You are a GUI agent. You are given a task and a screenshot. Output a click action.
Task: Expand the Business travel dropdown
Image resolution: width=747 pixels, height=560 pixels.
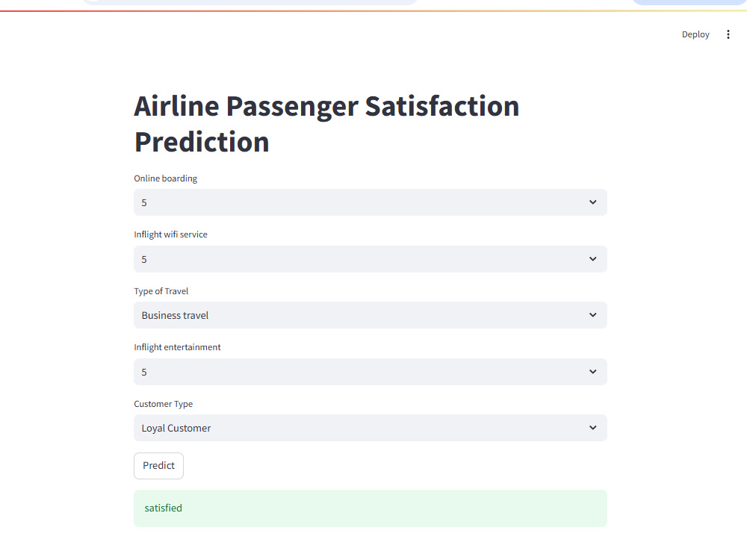[371, 315]
